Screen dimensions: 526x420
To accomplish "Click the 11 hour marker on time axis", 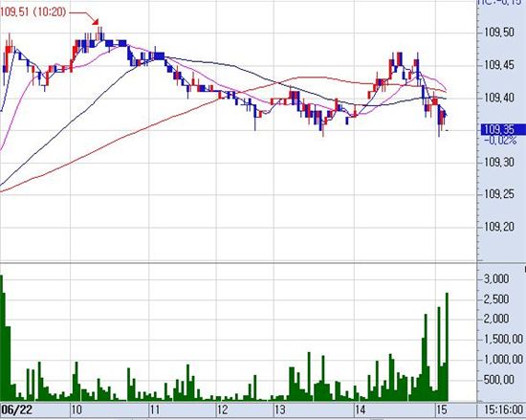I will (x=155, y=409).
